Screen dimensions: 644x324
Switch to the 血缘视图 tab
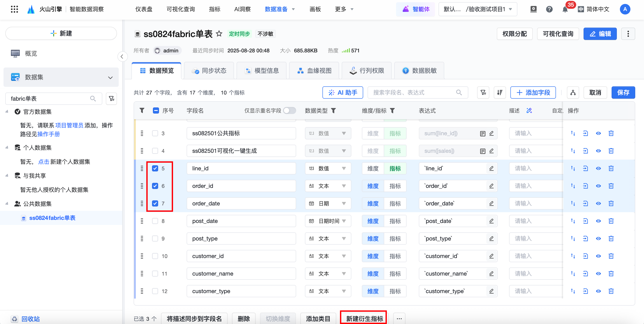point(314,71)
